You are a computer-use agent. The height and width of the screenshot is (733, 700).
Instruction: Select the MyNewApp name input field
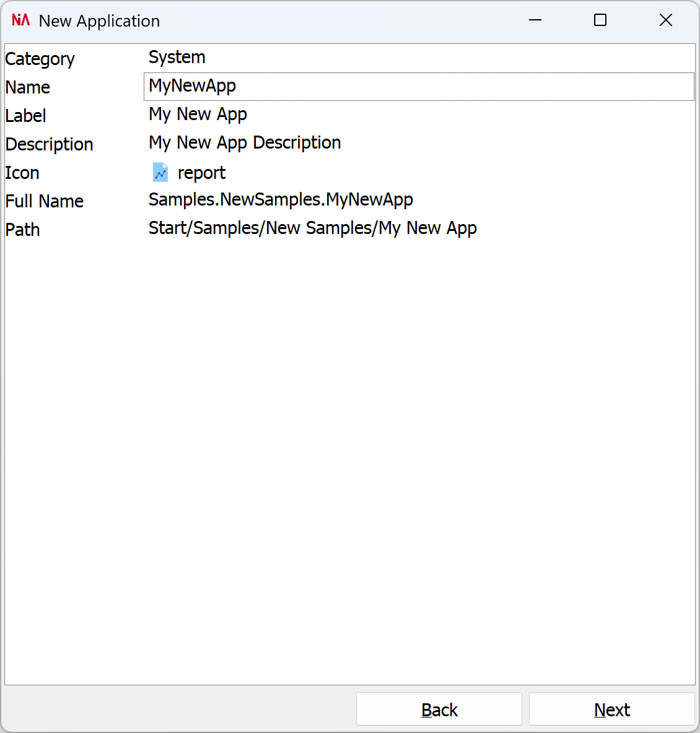(192, 86)
